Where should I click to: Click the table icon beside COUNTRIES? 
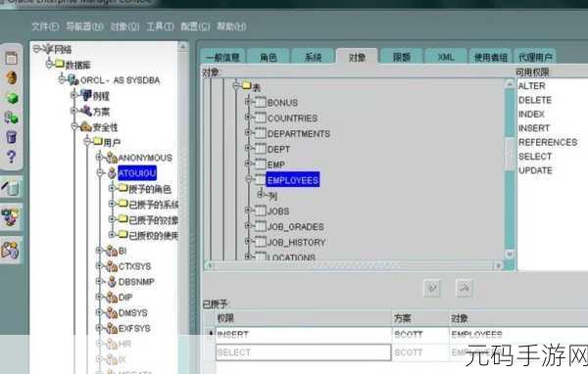click(261, 117)
